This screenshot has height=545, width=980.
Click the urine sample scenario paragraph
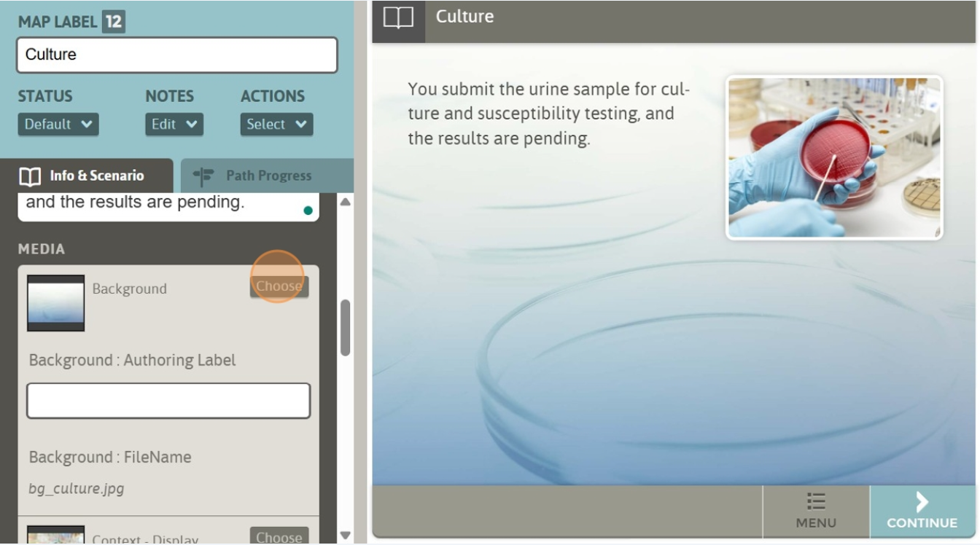click(548, 114)
